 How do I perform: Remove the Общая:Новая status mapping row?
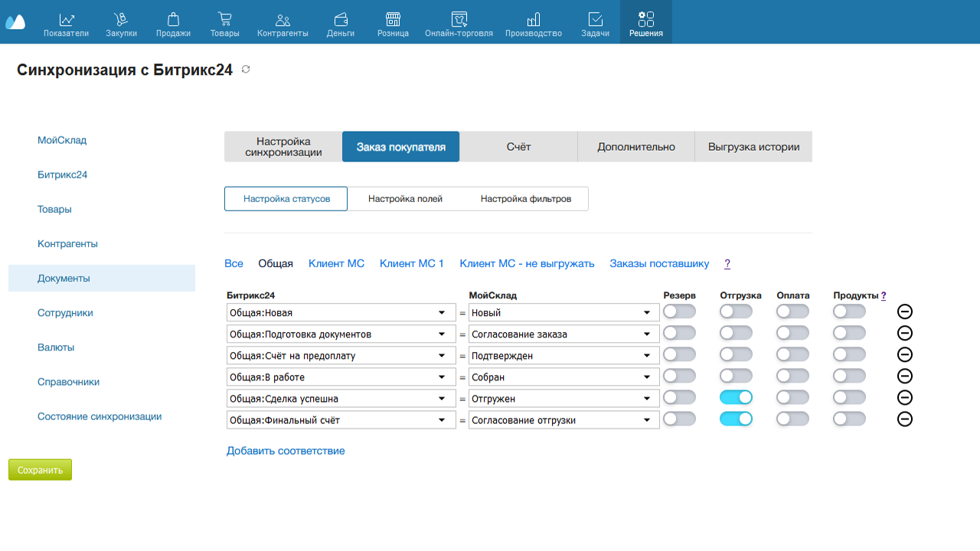(904, 311)
